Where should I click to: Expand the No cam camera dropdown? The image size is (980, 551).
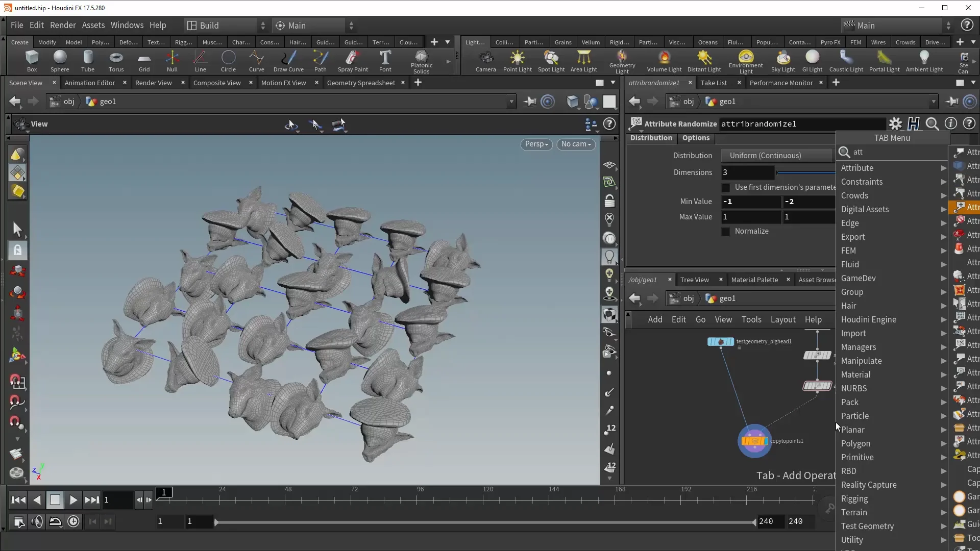click(x=576, y=144)
